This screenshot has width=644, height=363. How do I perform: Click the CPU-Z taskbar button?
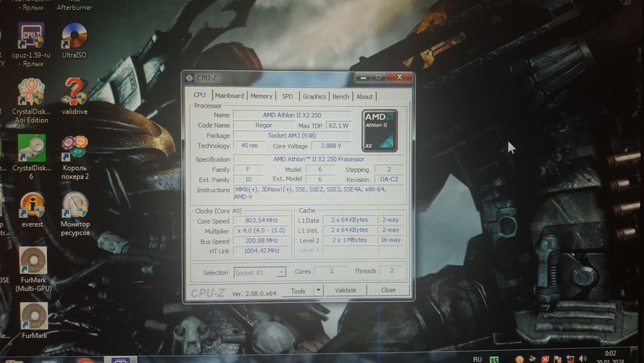[x=120, y=359]
